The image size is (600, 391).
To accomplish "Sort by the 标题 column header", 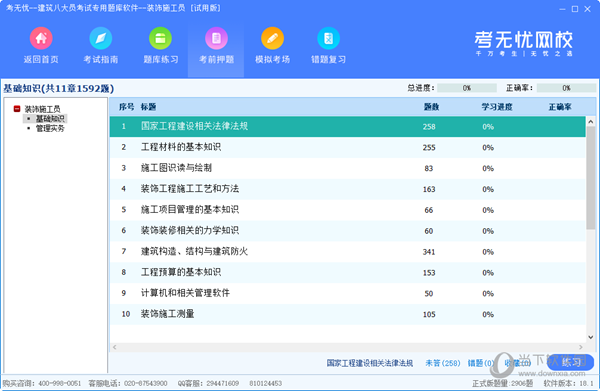I will 148,107.
